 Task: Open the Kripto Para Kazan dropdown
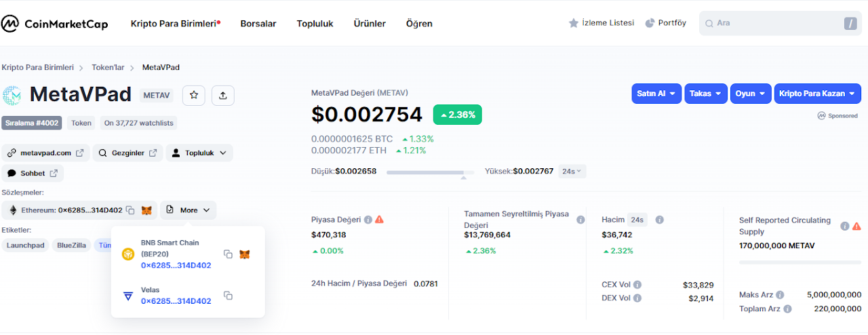pos(818,94)
